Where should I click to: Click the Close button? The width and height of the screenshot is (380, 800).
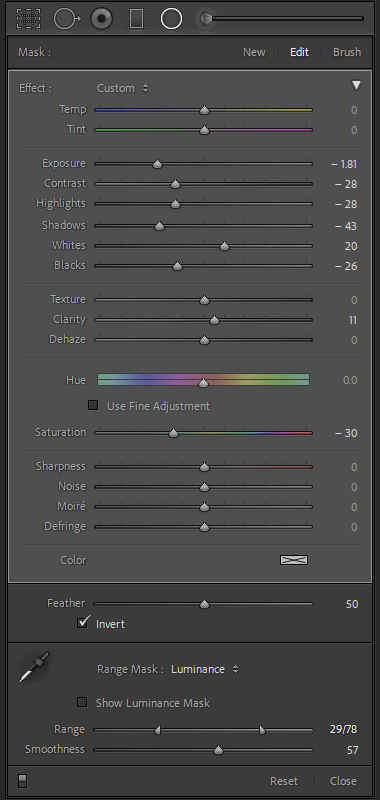pos(343,781)
